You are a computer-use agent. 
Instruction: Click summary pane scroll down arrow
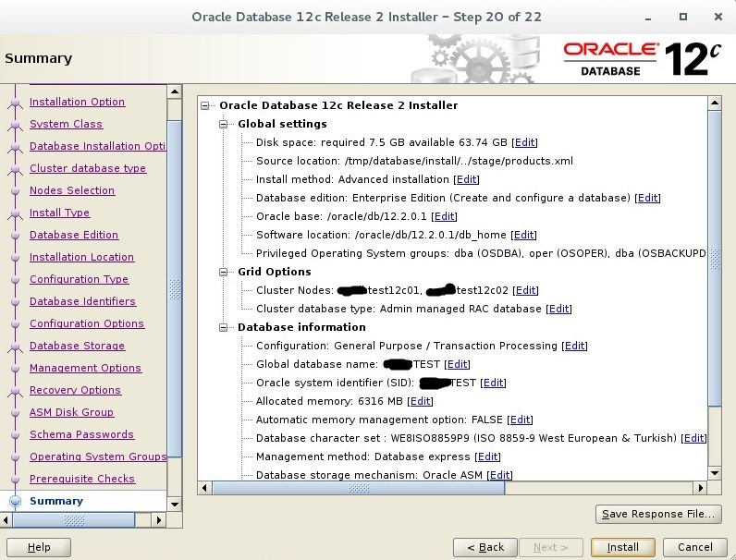(x=715, y=473)
